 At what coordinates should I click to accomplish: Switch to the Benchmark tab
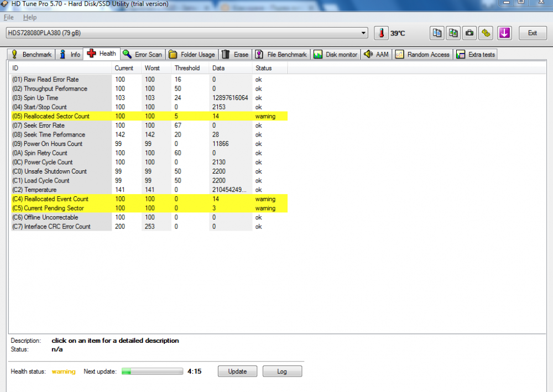click(32, 54)
